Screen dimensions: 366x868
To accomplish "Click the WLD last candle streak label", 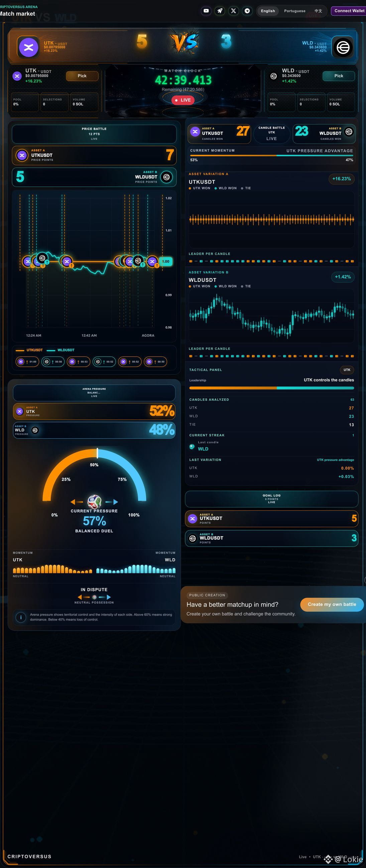I will click(x=203, y=449).
